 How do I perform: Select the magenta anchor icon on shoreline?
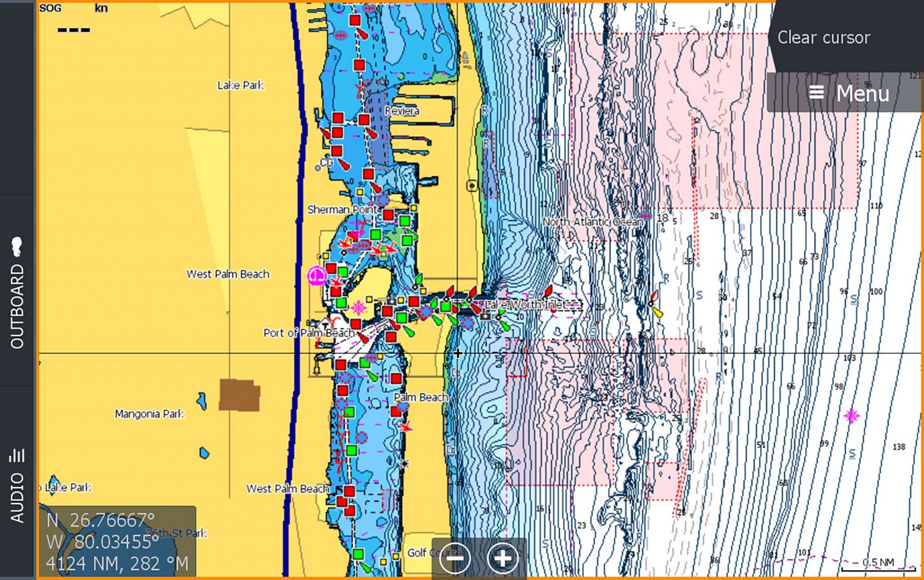317,275
